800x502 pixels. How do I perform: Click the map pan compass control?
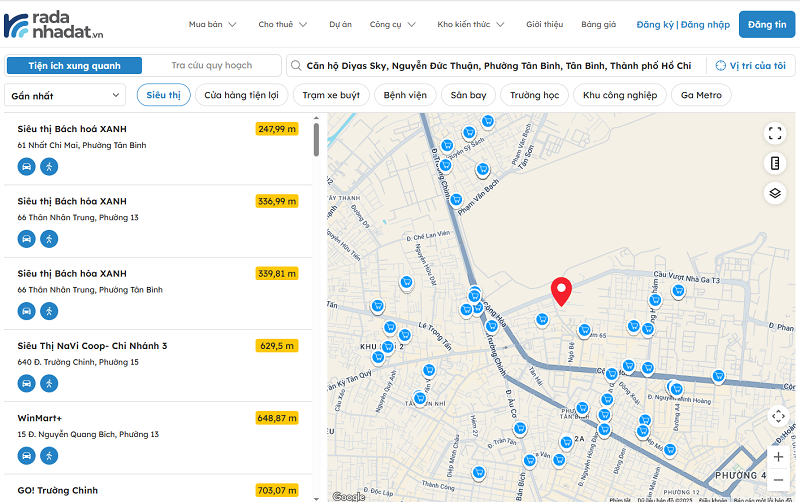click(x=778, y=416)
